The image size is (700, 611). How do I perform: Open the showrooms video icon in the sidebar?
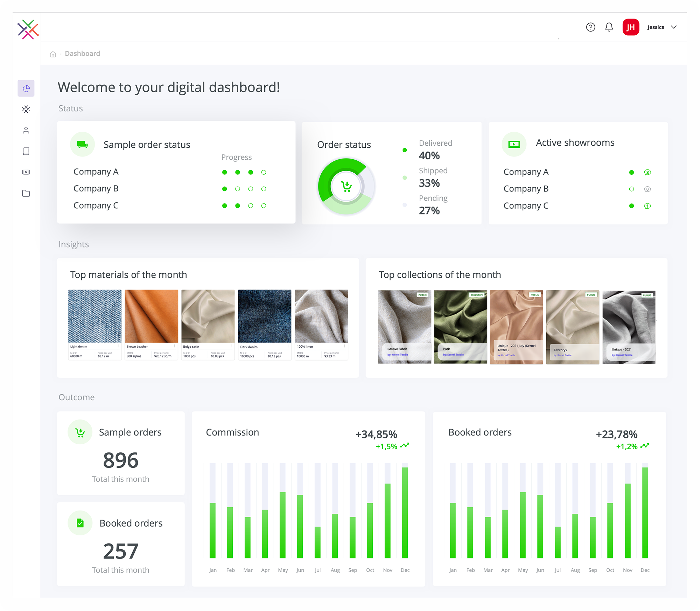(26, 172)
